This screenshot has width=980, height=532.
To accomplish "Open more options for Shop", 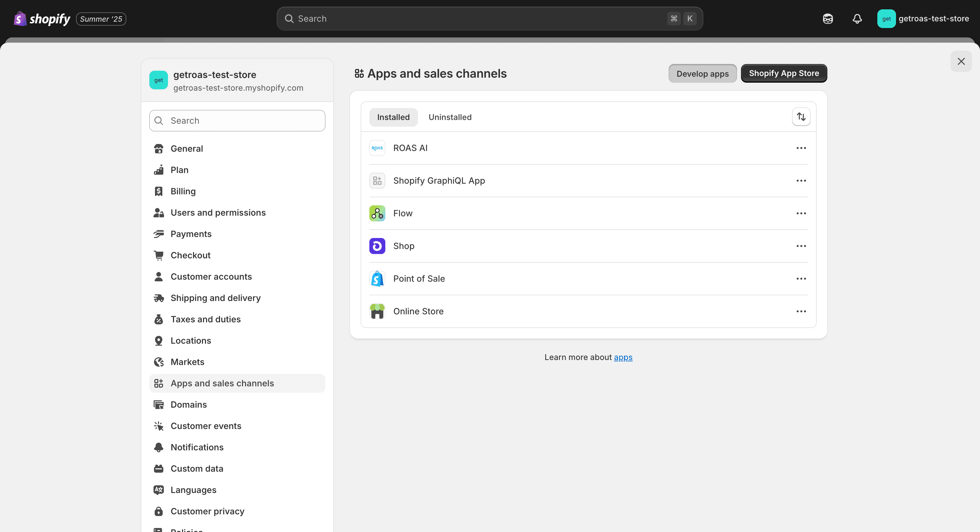I will coord(801,246).
